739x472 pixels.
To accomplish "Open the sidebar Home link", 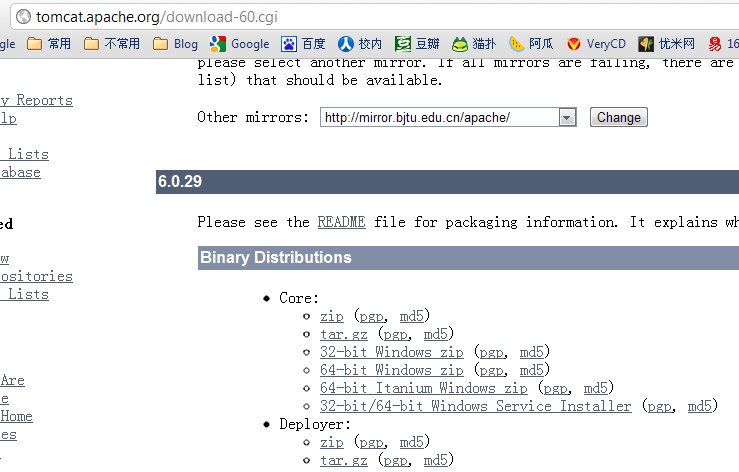I will tap(16, 416).
